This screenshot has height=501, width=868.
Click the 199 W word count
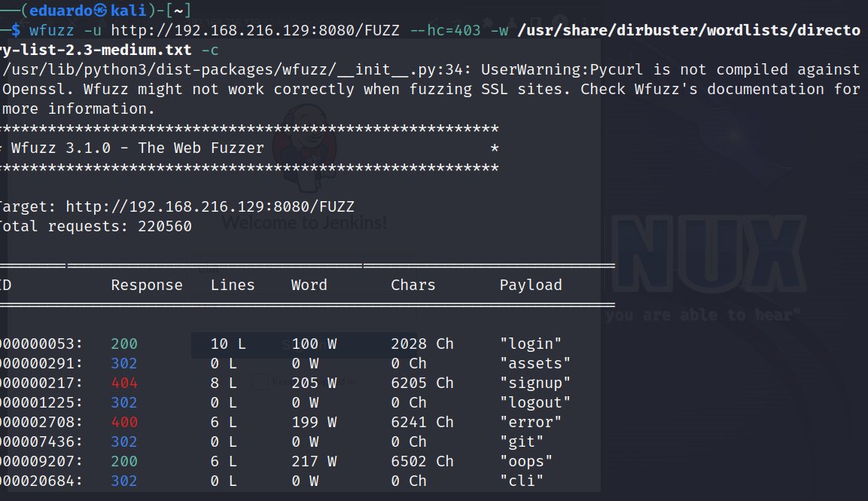tap(314, 423)
